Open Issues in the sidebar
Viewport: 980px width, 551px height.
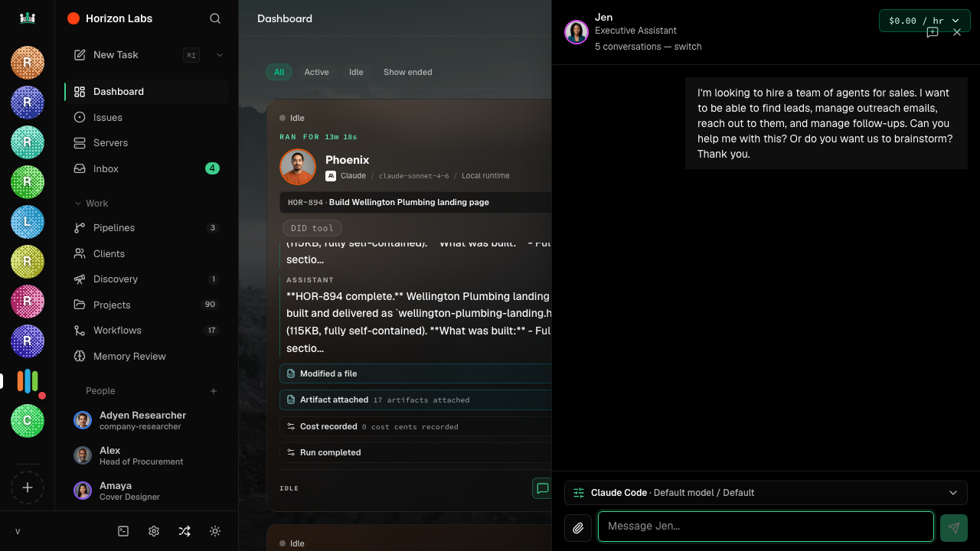pos(146,118)
